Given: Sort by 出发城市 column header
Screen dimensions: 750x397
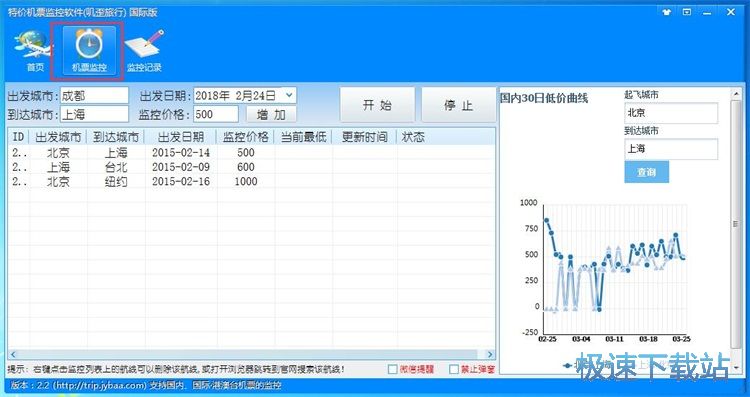Looking at the screenshot, I should (58, 137).
